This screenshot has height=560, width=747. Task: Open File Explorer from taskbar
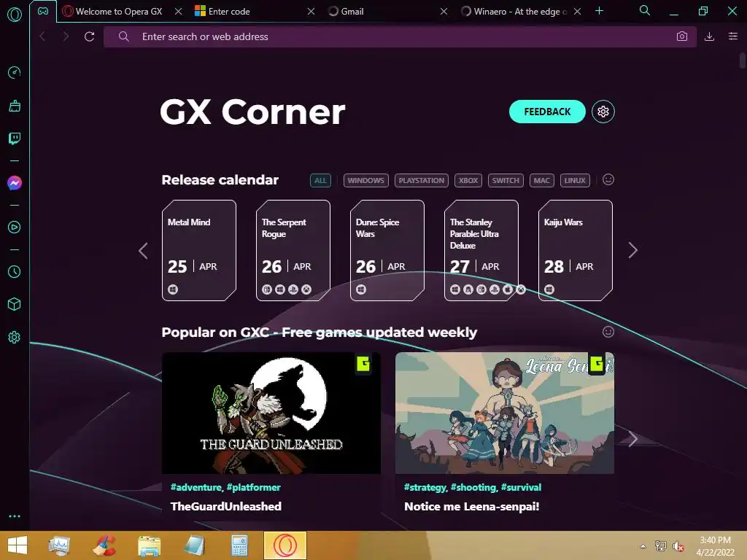pos(149,545)
